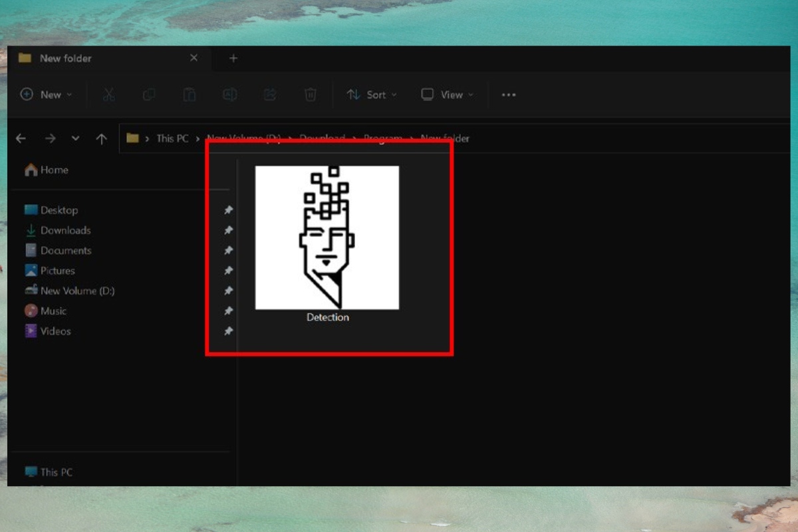Open the New item dropdown
This screenshot has width=798, height=532.
(x=46, y=95)
